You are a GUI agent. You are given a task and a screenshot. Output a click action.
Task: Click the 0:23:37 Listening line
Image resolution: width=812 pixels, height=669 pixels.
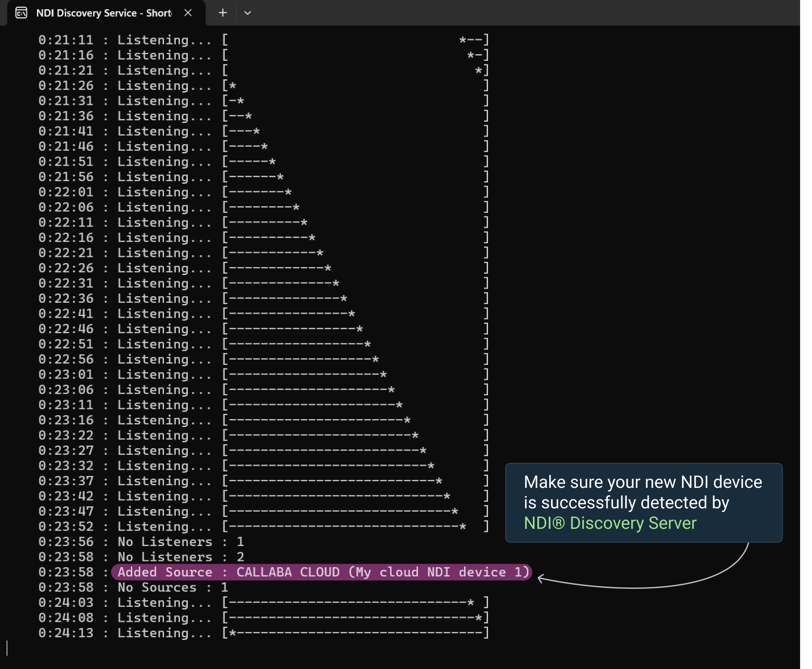[264, 481]
